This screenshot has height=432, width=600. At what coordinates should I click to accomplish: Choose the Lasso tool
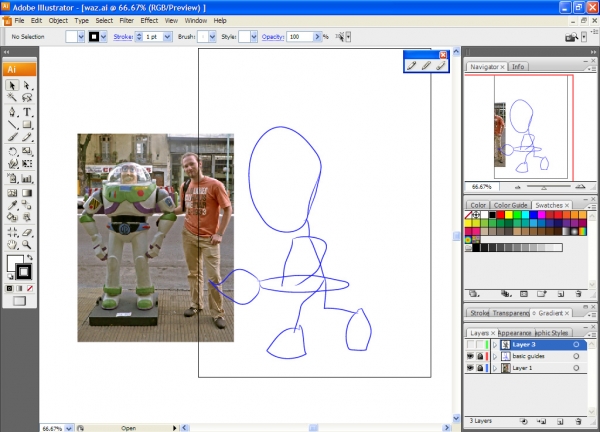pos(26,98)
